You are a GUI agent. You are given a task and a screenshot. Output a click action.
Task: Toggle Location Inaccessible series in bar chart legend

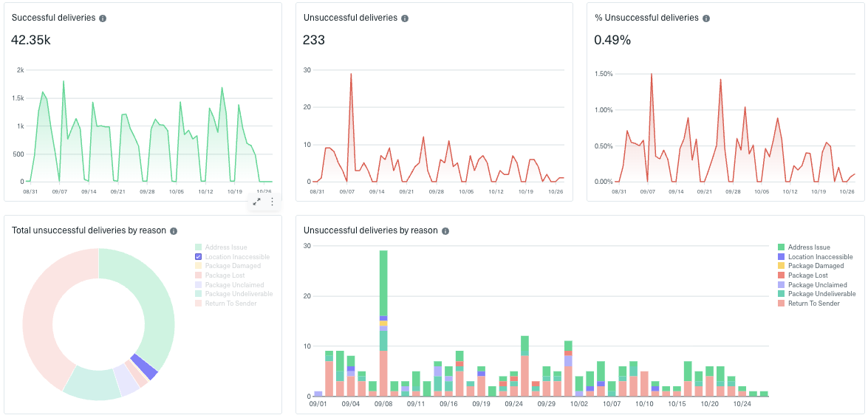click(x=815, y=257)
